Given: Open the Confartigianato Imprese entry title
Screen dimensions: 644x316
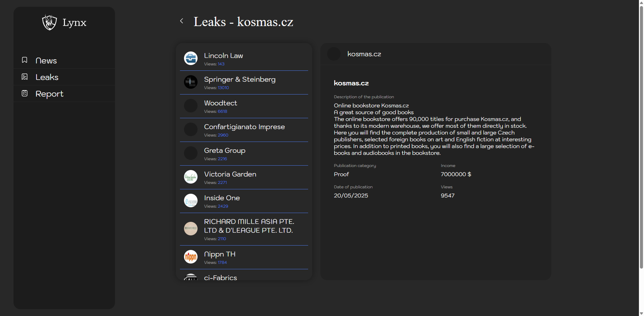Looking at the screenshot, I should pyautogui.click(x=244, y=127).
